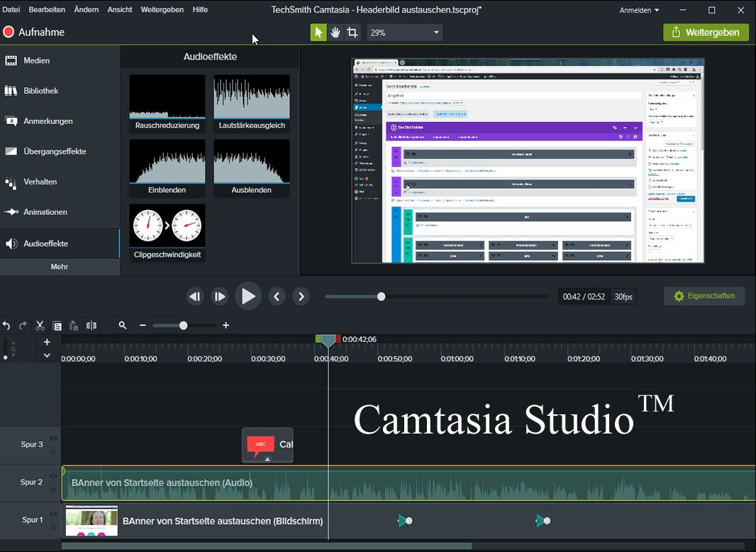Open the Datei menu
Viewport: 756px width, 552px height.
11,10
